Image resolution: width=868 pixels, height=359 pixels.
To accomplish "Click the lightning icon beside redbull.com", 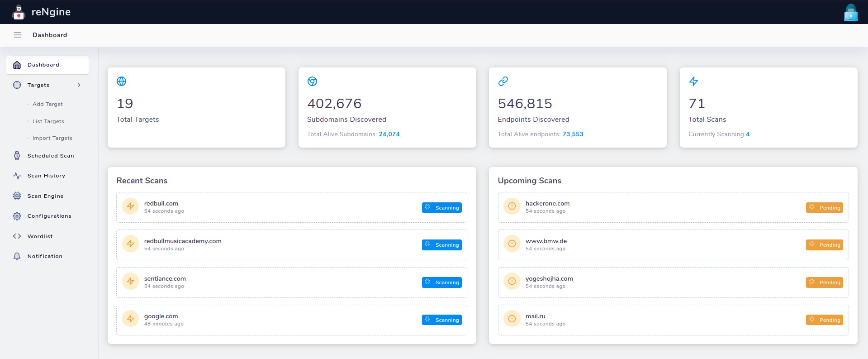I will pyautogui.click(x=130, y=206).
